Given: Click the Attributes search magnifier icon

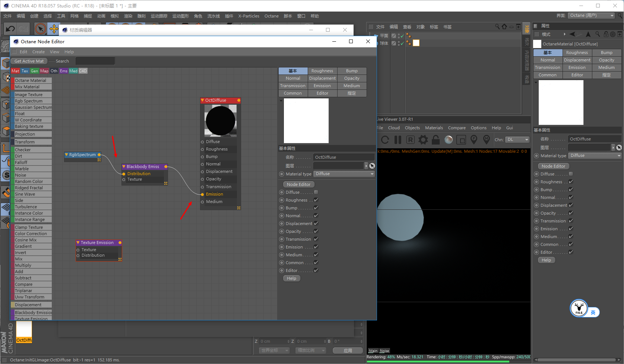Looking at the screenshot, I should [x=598, y=34].
